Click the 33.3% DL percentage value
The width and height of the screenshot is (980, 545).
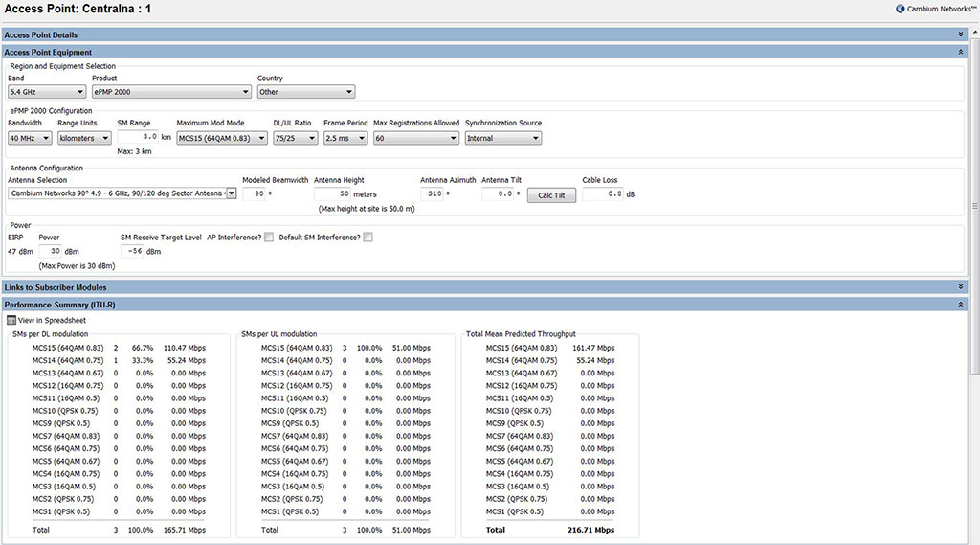pos(143,360)
